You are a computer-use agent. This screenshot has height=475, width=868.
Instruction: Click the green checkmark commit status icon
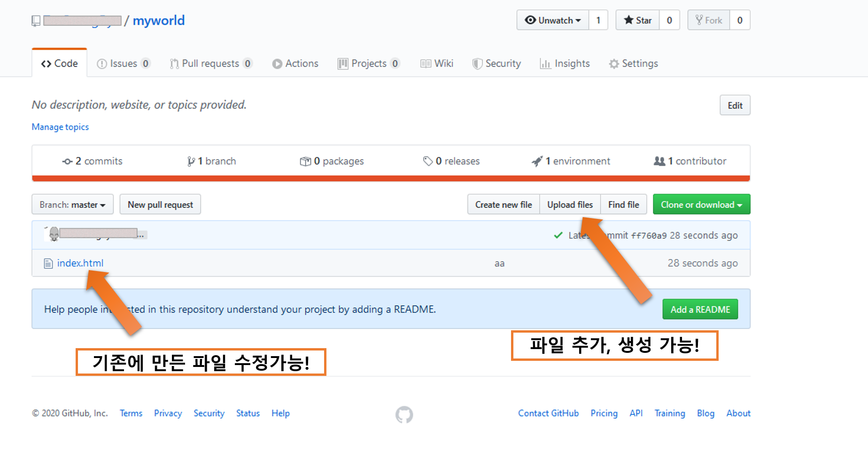(558, 235)
